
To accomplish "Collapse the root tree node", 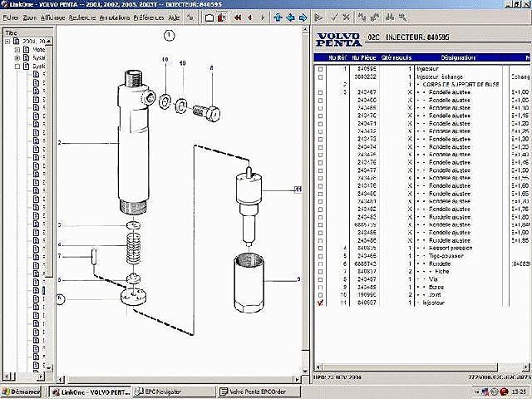I will click(7, 42).
